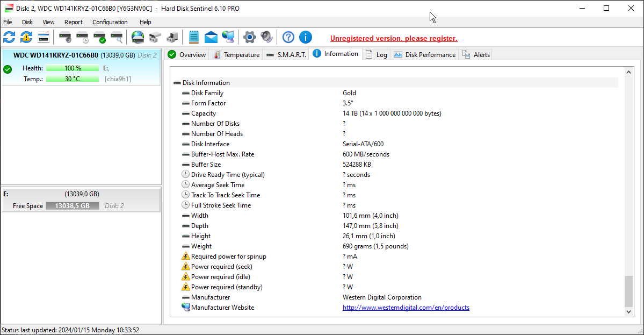Screen dimensions: 644x335
Task: Click the disk with magnifier surface test icon
Action: coord(117,38)
